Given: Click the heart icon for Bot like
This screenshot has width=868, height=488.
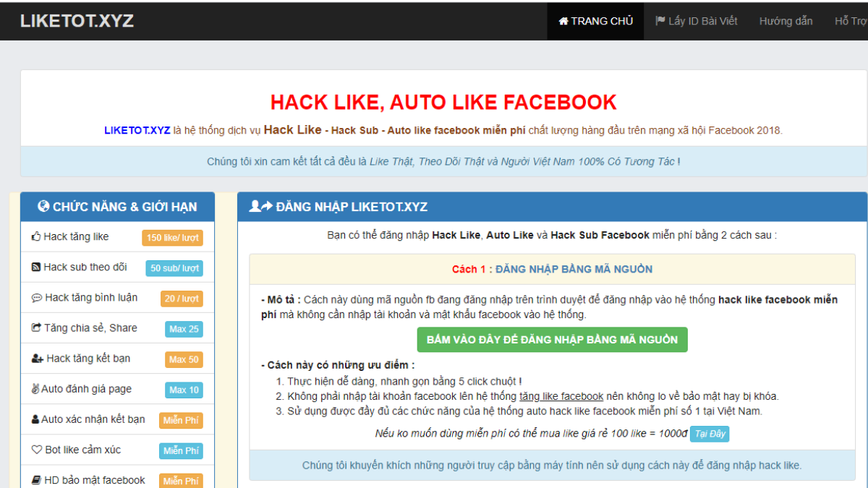Looking at the screenshot, I should (x=37, y=450).
